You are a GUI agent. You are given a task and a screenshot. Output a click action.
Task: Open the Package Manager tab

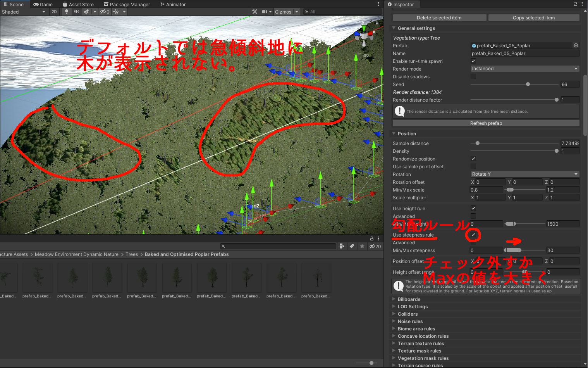tap(127, 4)
